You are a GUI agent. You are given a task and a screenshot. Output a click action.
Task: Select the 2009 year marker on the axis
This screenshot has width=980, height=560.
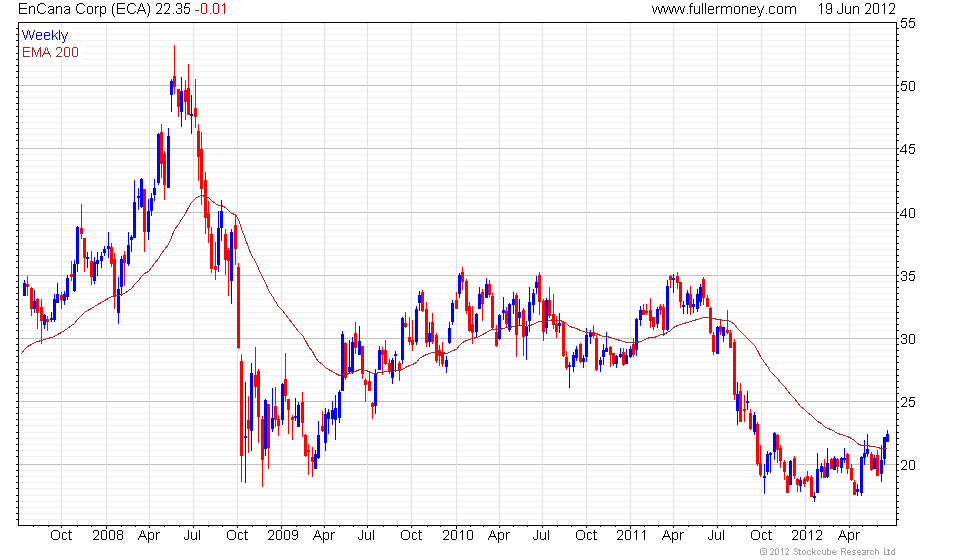tap(282, 536)
